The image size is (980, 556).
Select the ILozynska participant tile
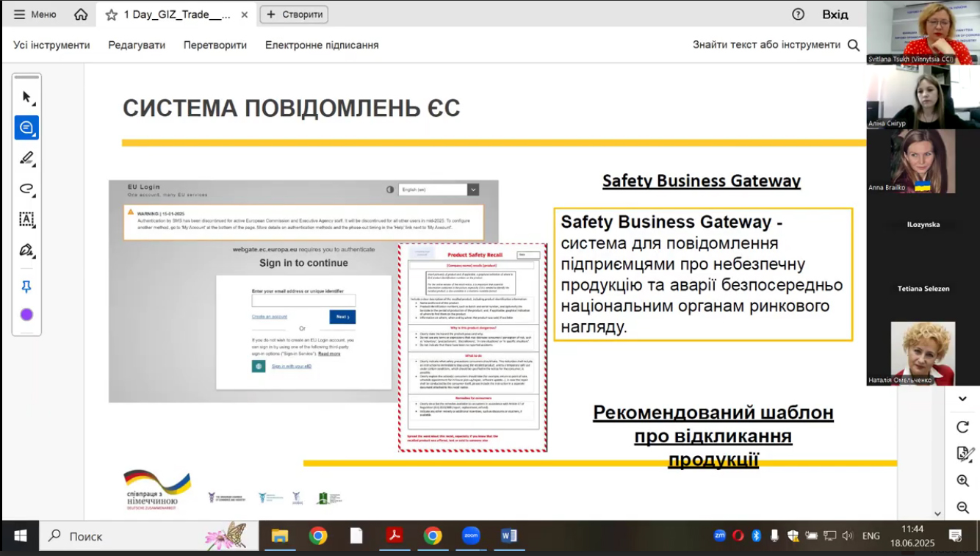point(923,225)
